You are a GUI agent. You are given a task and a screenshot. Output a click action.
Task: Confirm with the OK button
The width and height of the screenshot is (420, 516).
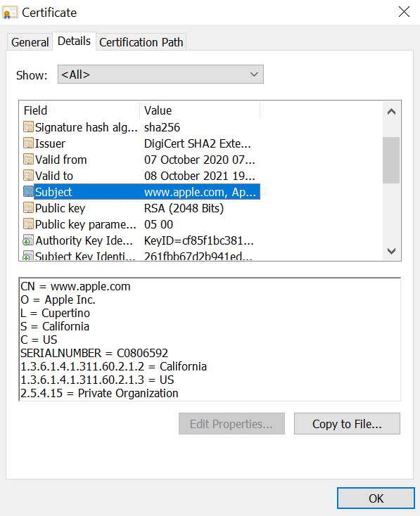pos(376,498)
